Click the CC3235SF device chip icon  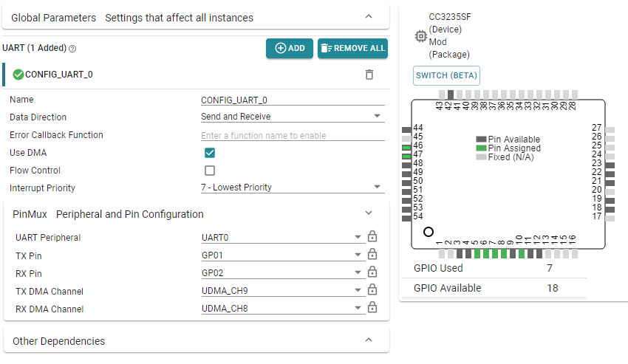click(420, 35)
